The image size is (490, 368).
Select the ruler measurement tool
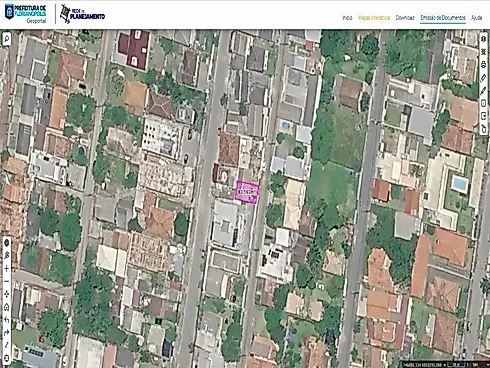483,78
